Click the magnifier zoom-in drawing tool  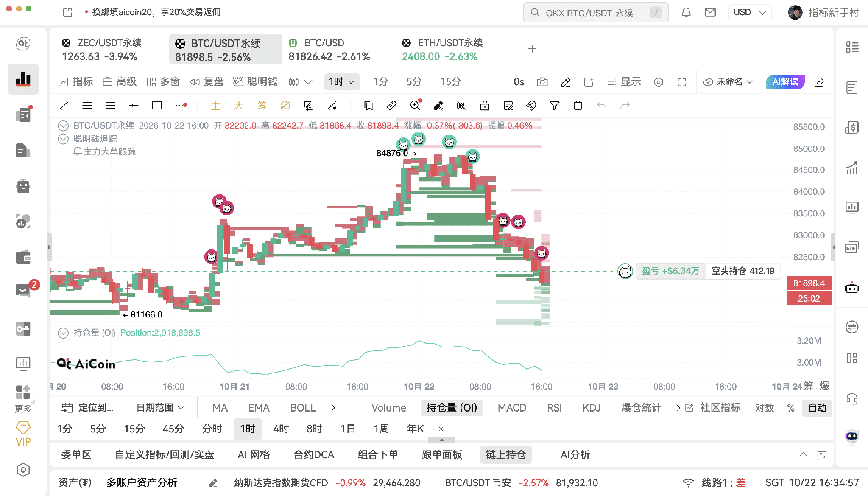click(415, 106)
